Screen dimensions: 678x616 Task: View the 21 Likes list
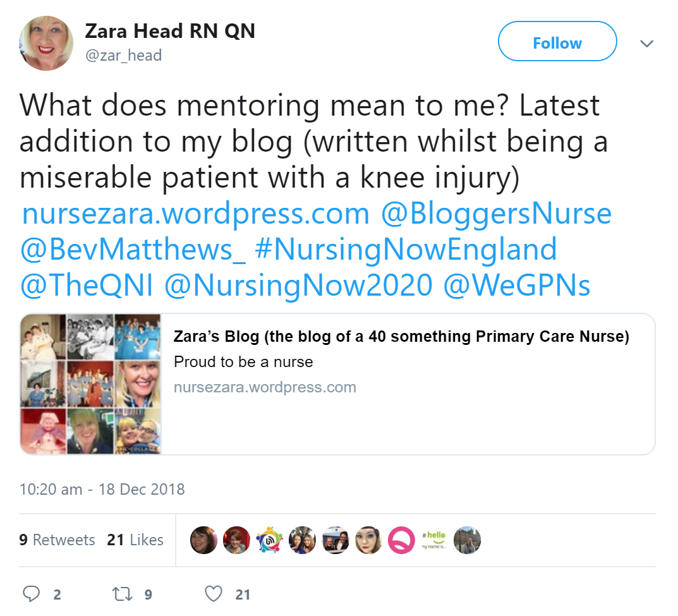coord(135,540)
